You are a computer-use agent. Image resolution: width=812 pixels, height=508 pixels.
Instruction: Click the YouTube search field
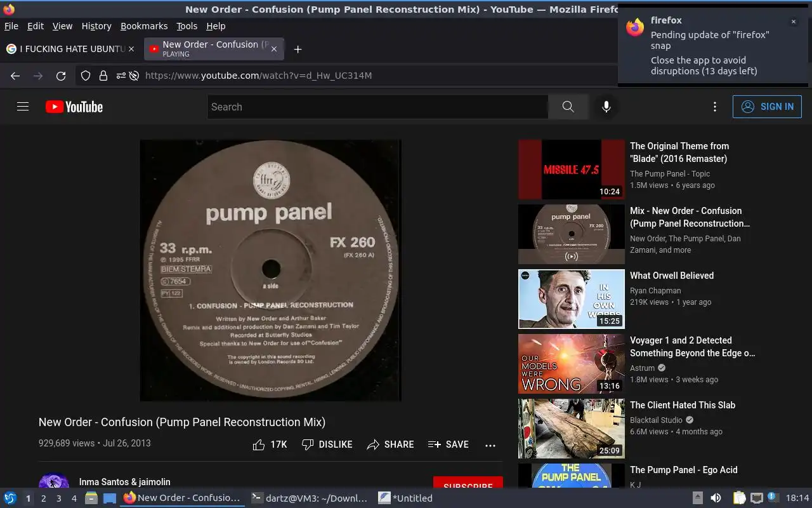coord(377,107)
